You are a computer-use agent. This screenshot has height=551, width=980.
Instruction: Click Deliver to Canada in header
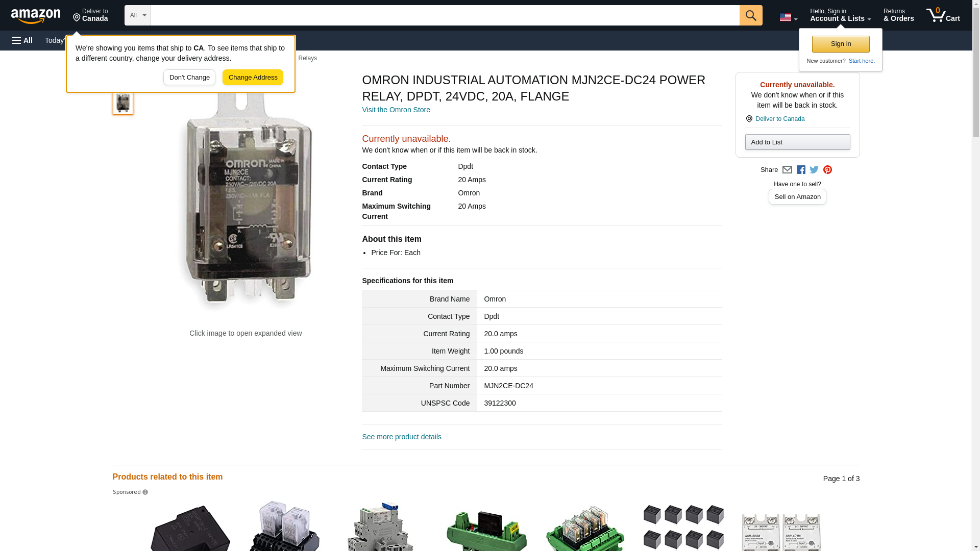[x=90, y=15]
